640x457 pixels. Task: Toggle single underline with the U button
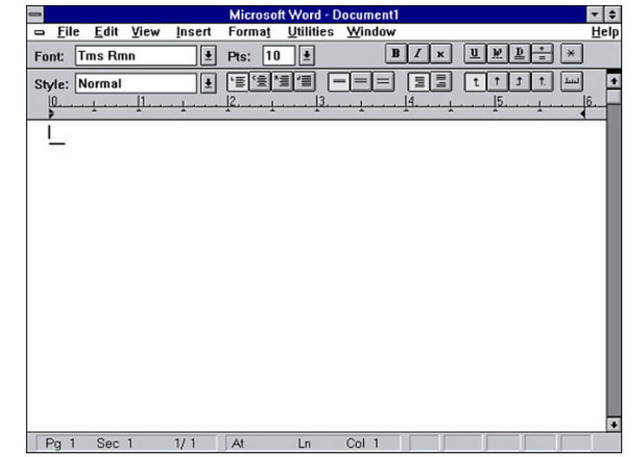coord(474,54)
